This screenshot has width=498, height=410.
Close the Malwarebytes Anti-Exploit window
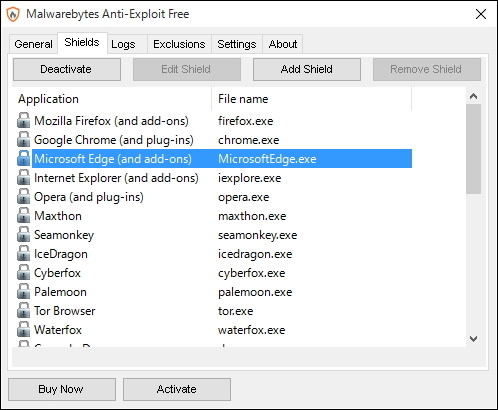tap(481, 14)
